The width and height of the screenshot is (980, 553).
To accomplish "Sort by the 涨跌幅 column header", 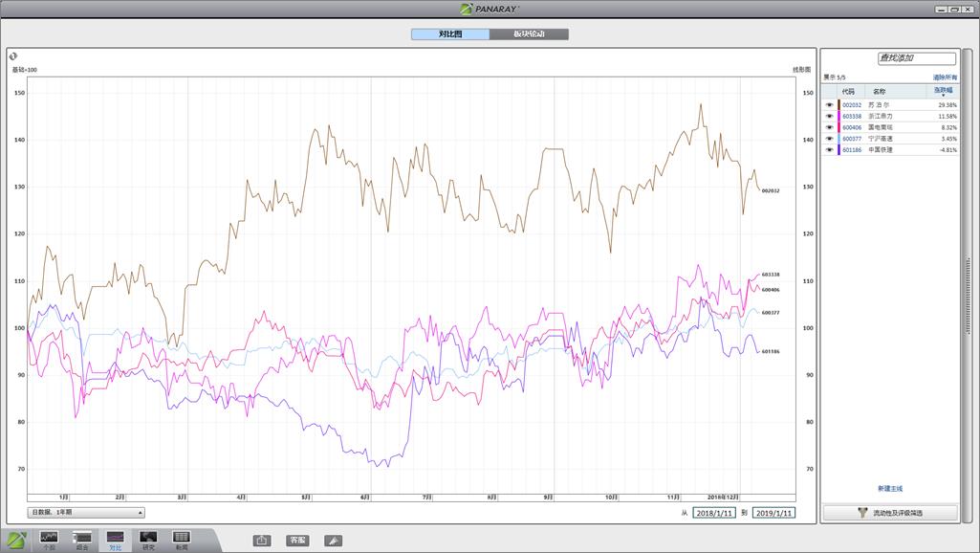I will point(943,91).
